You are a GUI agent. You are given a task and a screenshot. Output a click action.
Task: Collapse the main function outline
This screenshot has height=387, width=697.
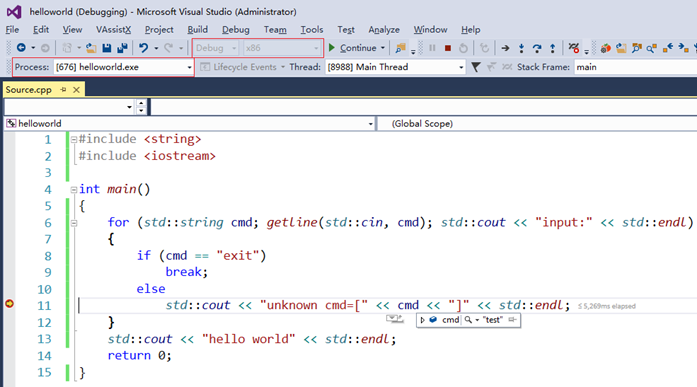74,190
